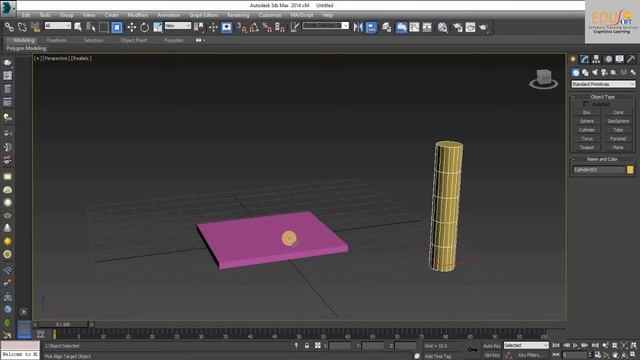Click the Sphere primitive button
Viewport: 640px width, 360px height.
587,121
